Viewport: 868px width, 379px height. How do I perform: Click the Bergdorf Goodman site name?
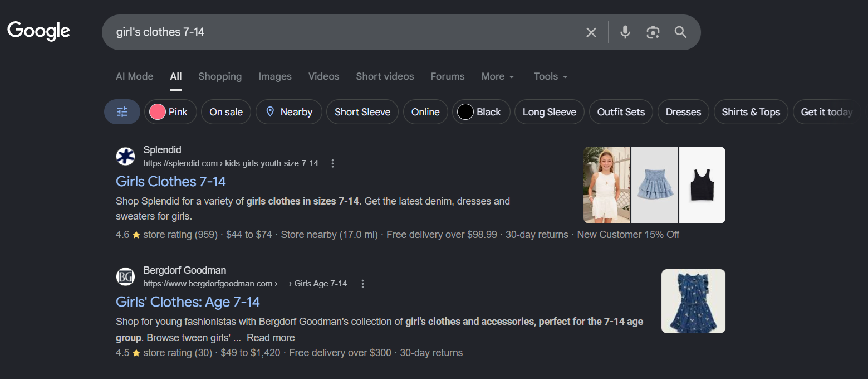pos(185,270)
